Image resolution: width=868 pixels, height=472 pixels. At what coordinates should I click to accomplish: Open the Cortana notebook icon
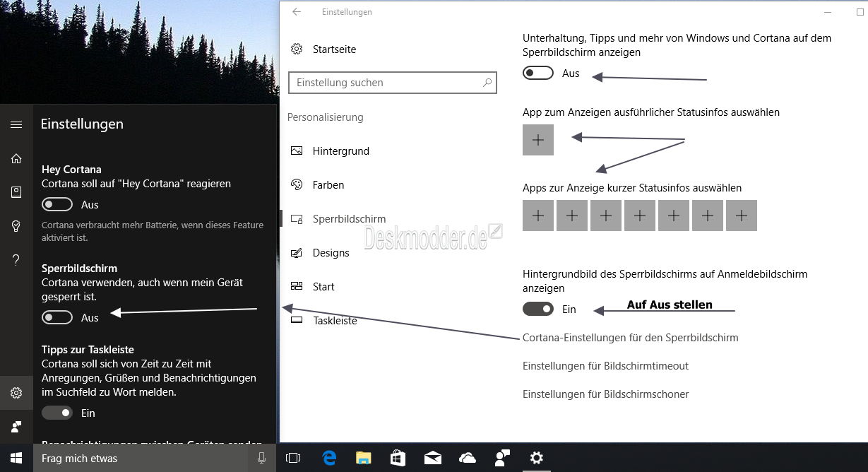coord(16,192)
